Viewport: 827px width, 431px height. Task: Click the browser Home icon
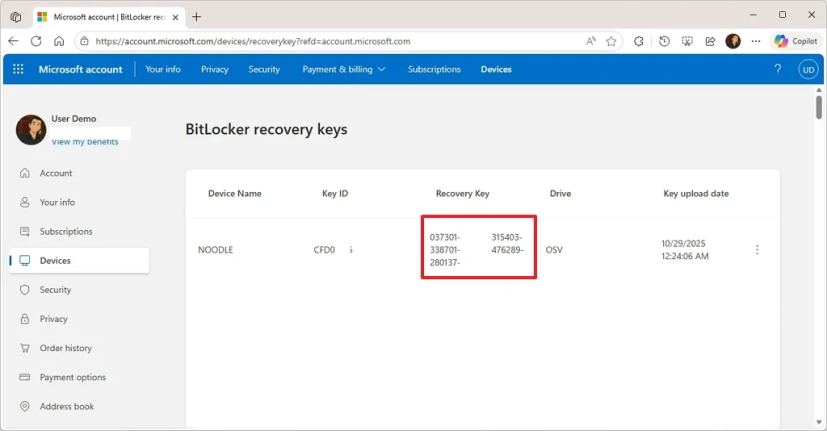pos(59,41)
